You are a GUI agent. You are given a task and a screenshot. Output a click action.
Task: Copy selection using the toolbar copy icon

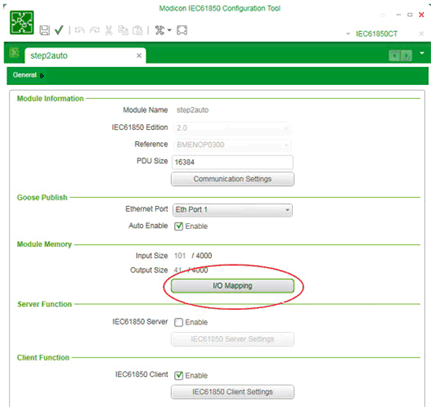pos(123,30)
